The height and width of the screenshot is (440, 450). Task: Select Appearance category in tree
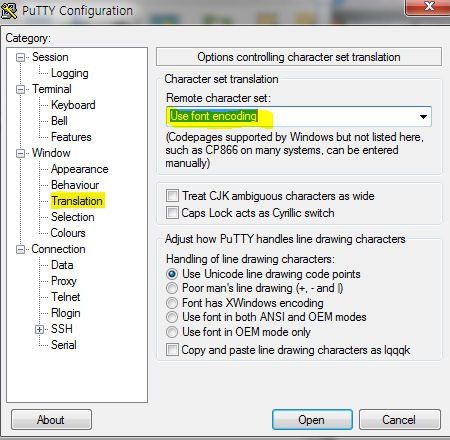click(79, 169)
